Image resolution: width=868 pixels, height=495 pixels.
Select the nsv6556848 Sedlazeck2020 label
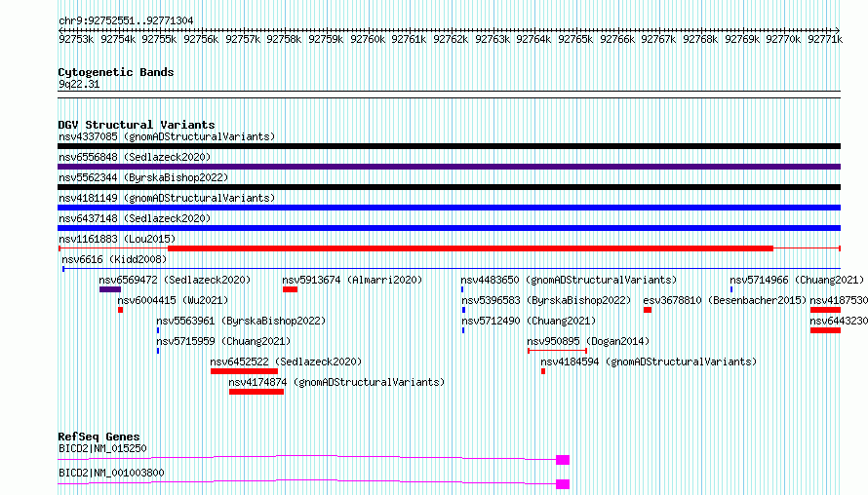click(x=135, y=157)
